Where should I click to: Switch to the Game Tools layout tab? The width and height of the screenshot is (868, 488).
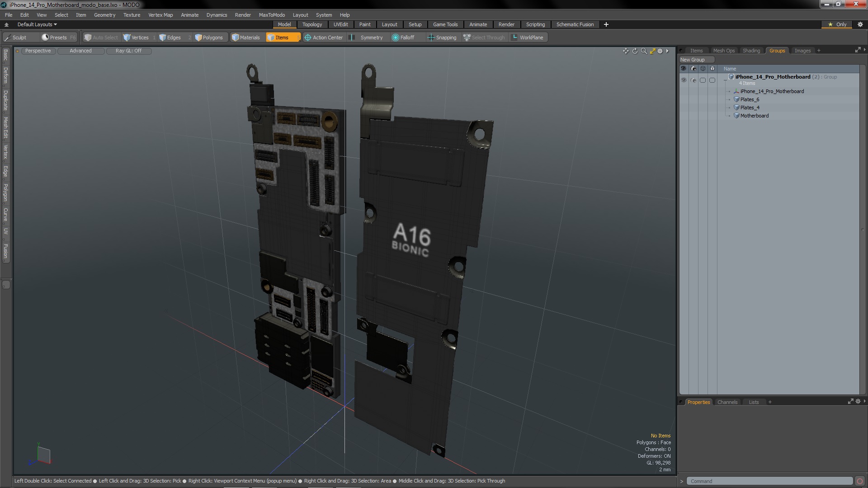(x=445, y=24)
